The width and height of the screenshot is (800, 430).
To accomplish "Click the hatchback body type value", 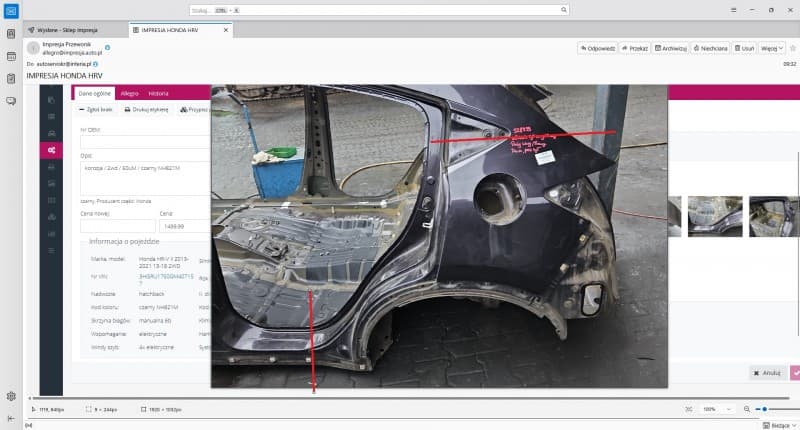I will pyautogui.click(x=151, y=294).
